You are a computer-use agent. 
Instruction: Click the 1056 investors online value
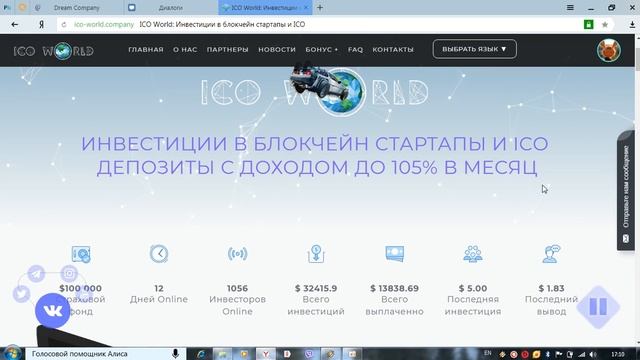238,288
